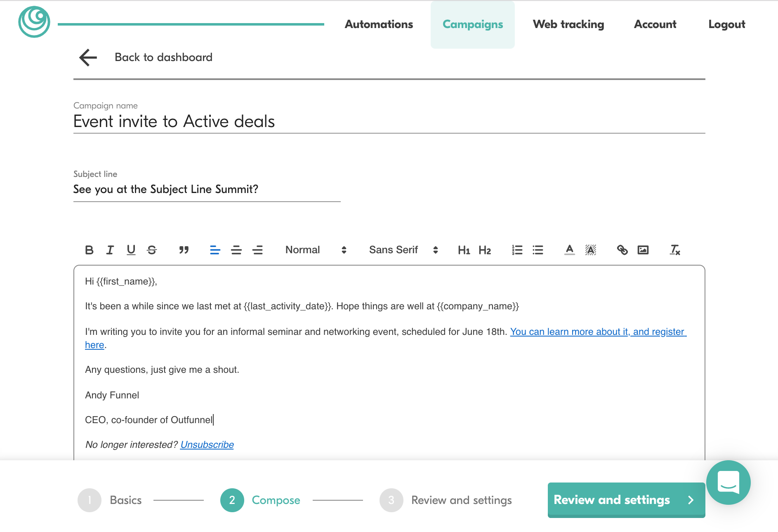This screenshot has width=778, height=532.
Task: Right-align the email text
Action: coord(257,250)
